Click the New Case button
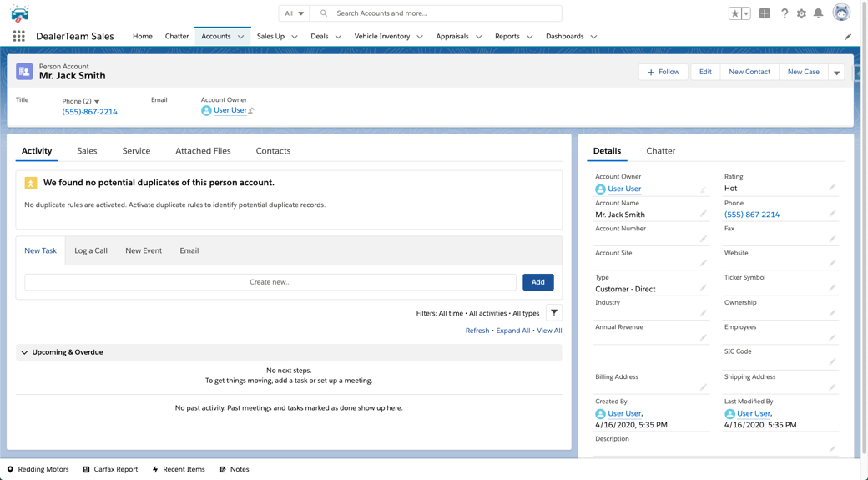Image resolution: width=868 pixels, height=480 pixels. (x=803, y=72)
